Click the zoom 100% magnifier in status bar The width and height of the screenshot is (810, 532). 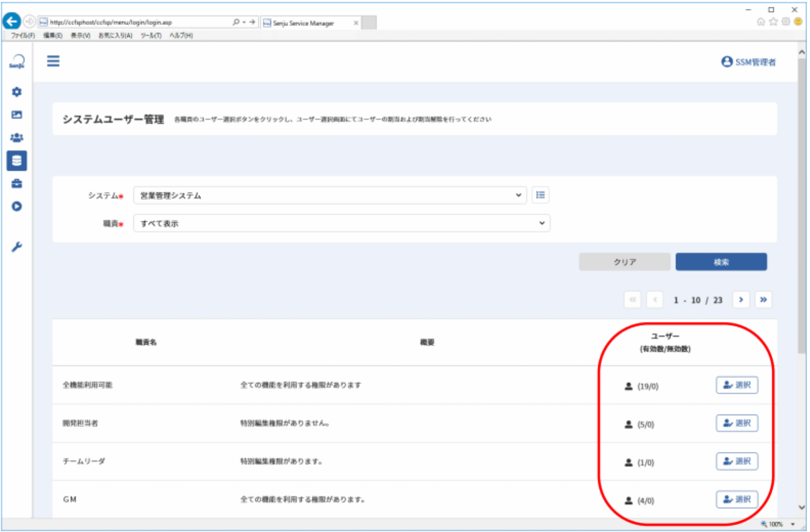point(764,524)
